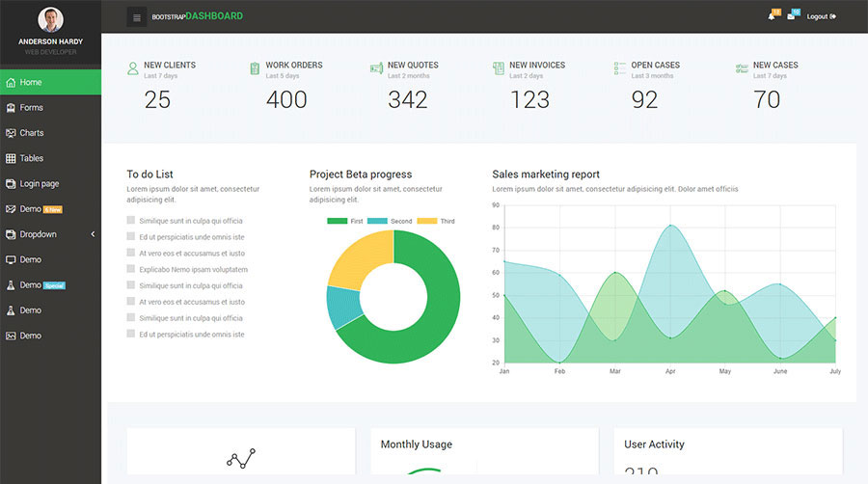Viewport: 868px width, 484px height.
Task: Check the first to-do list checkbox
Action: (x=130, y=221)
